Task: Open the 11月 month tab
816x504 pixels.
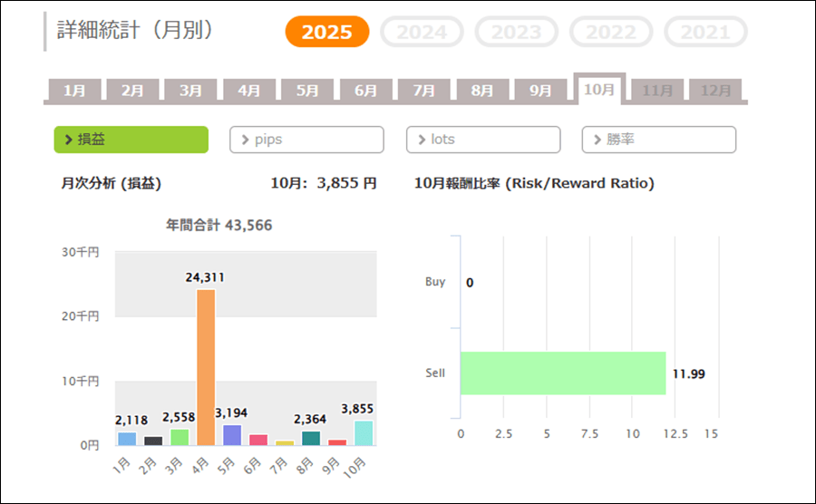Action: tap(657, 90)
